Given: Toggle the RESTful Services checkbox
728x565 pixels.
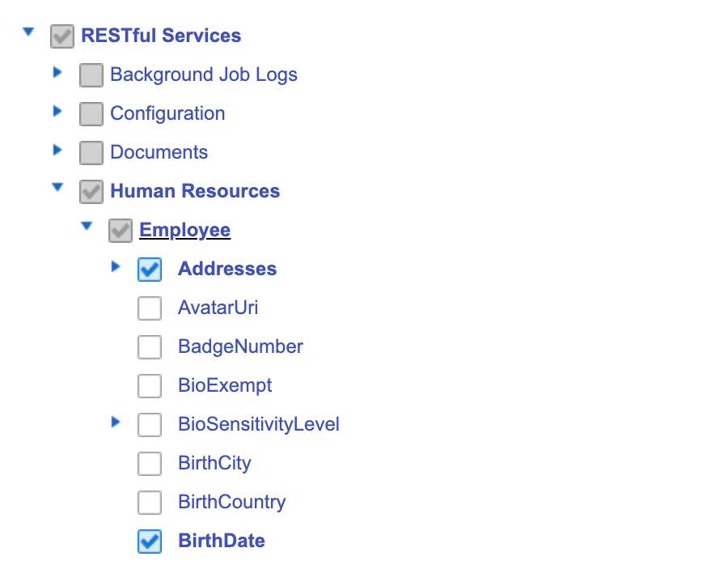Looking at the screenshot, I should coord(62,36).
